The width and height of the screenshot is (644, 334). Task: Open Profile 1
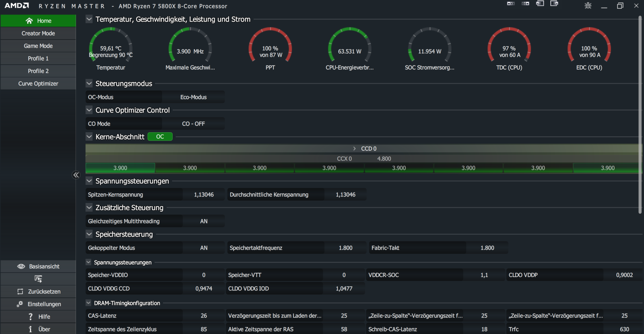(38, 58)
